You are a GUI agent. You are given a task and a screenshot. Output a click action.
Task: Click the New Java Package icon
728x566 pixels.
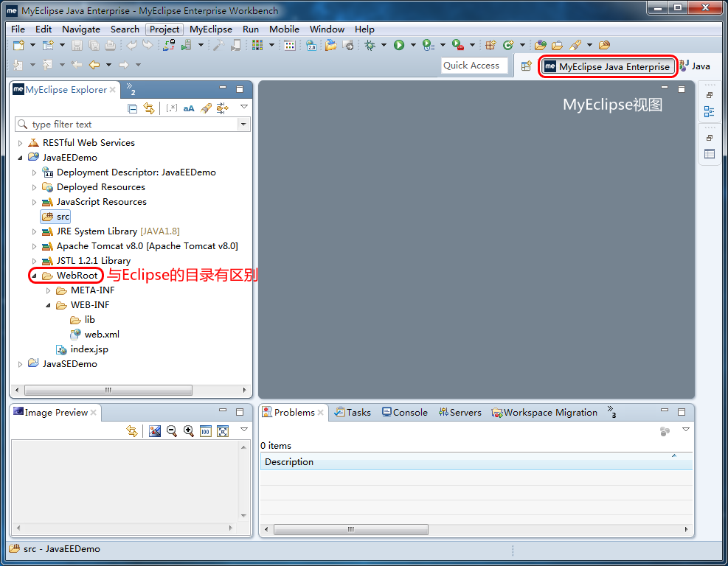click(490, 45)
